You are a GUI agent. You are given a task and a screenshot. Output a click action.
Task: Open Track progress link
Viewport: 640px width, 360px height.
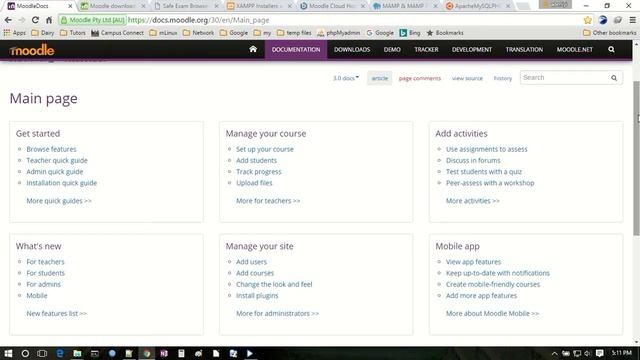pyautogui.click(x=259, y=171)
